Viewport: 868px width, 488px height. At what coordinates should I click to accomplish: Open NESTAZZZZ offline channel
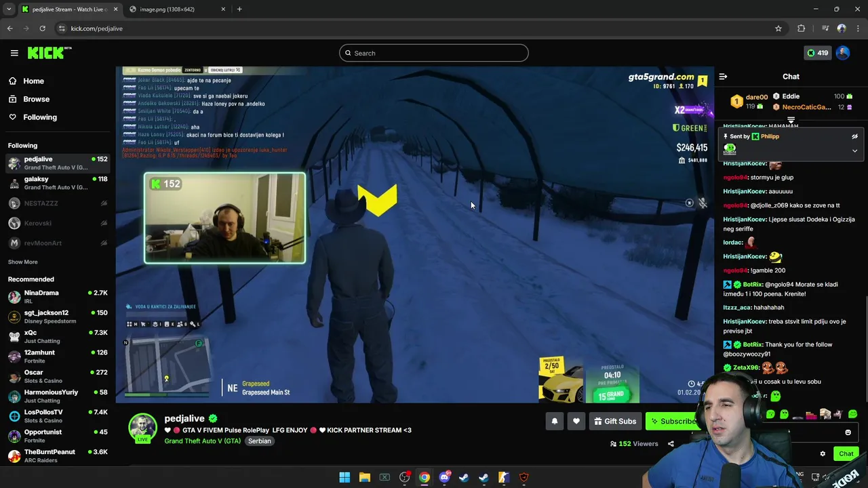58,203
